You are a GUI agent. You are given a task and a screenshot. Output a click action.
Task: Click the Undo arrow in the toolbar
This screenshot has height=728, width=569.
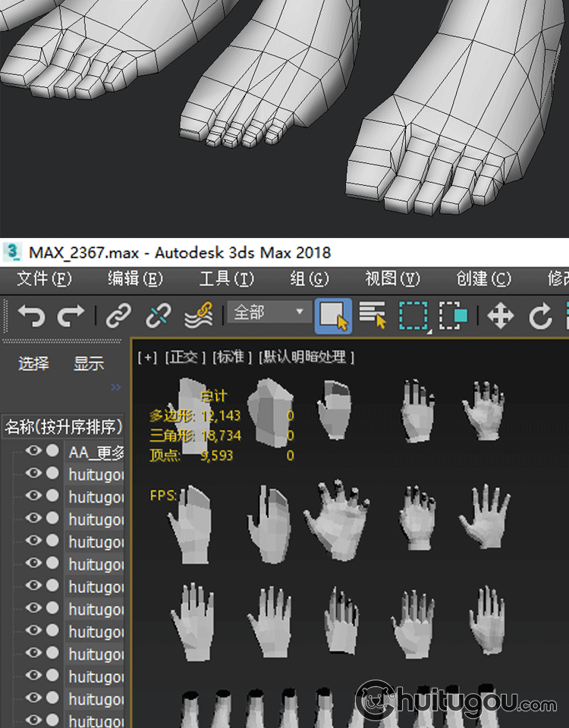tap(31, 315)
